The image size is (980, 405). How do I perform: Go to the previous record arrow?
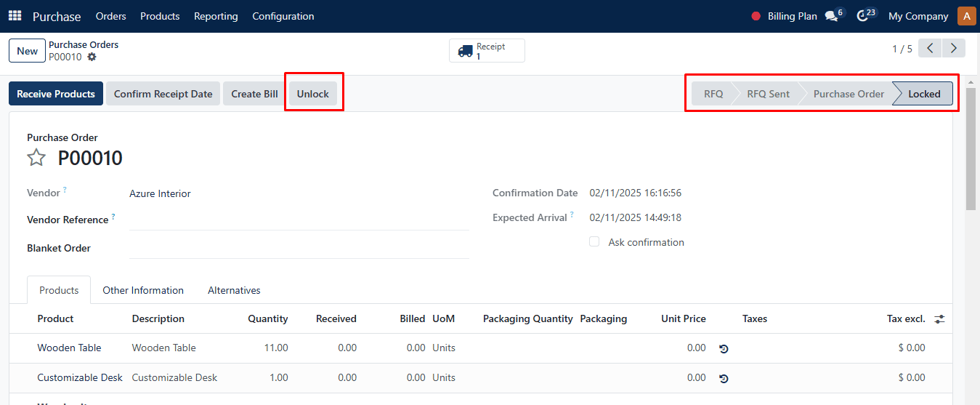tap(930, 49)
